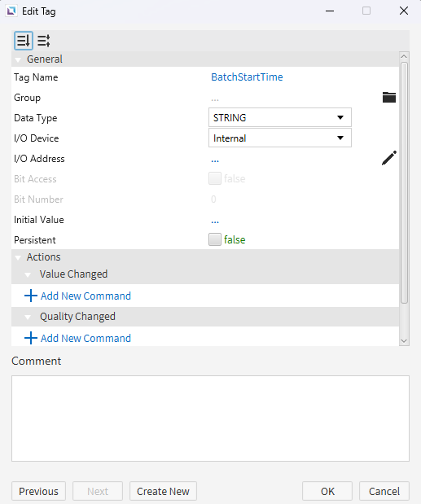Click plus icon under Value Changed
The height and width of the screenshot is (504, 421).
[x=30, y=296]
